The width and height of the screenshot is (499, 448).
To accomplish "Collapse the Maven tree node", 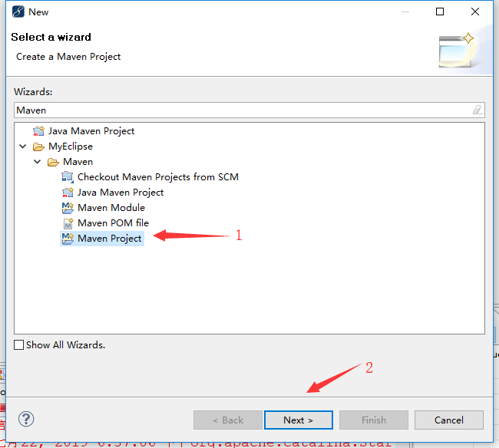I will point(38,162).
